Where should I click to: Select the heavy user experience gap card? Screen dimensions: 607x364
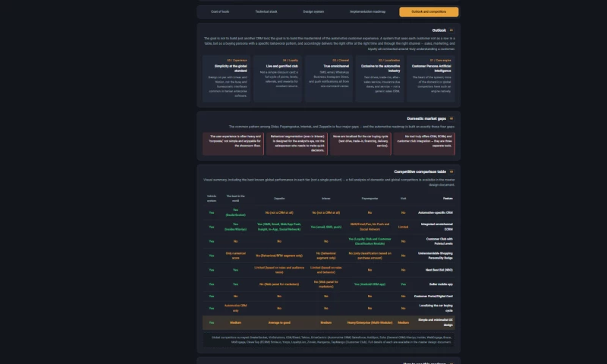(x=233, y=143)
